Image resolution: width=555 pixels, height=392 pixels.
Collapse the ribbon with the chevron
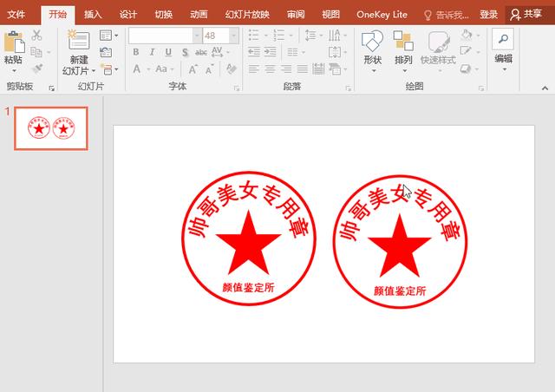[545, 89]
